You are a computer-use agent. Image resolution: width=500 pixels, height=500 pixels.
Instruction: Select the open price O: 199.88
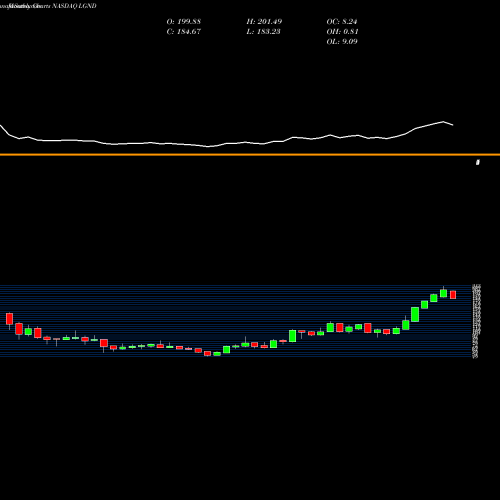click(x=184, y=22)
